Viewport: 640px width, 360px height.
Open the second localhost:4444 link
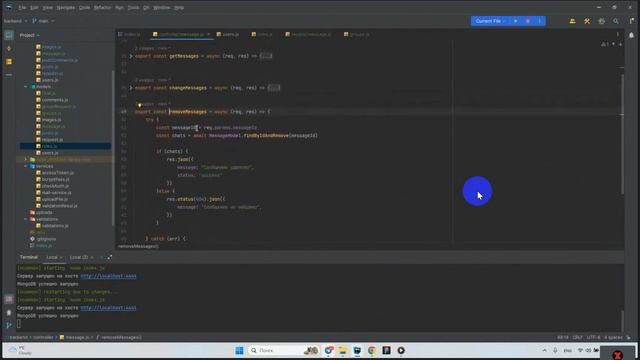(x=108, y=308)
